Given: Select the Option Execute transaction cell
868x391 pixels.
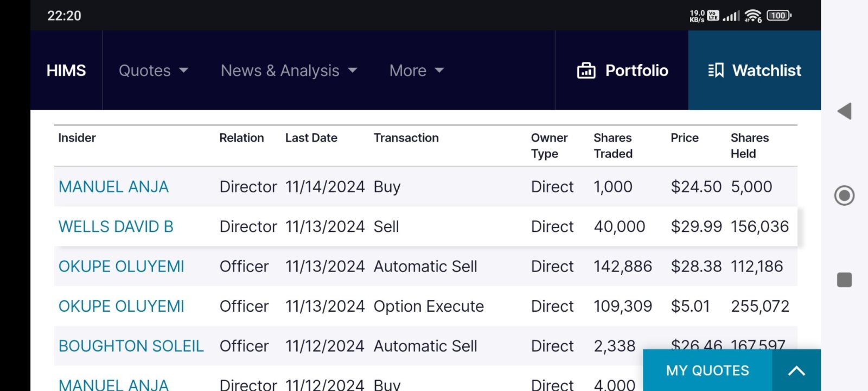Looking at the screenshot, I should tap(429, 306).
